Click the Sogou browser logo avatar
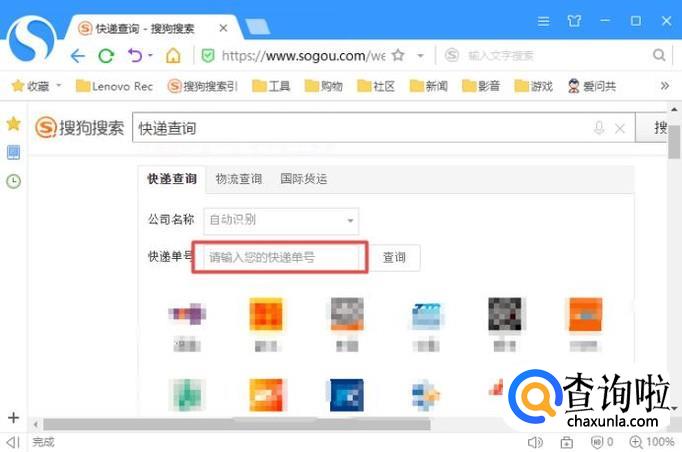 coord(32,39)
